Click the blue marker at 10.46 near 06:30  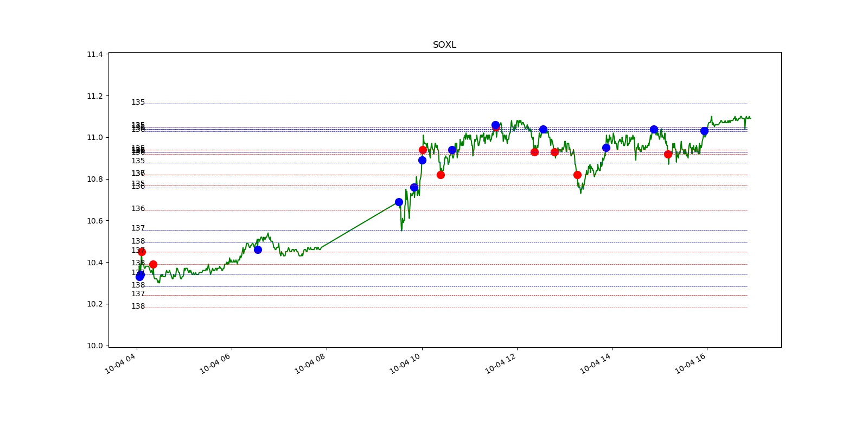pos(258,250)
